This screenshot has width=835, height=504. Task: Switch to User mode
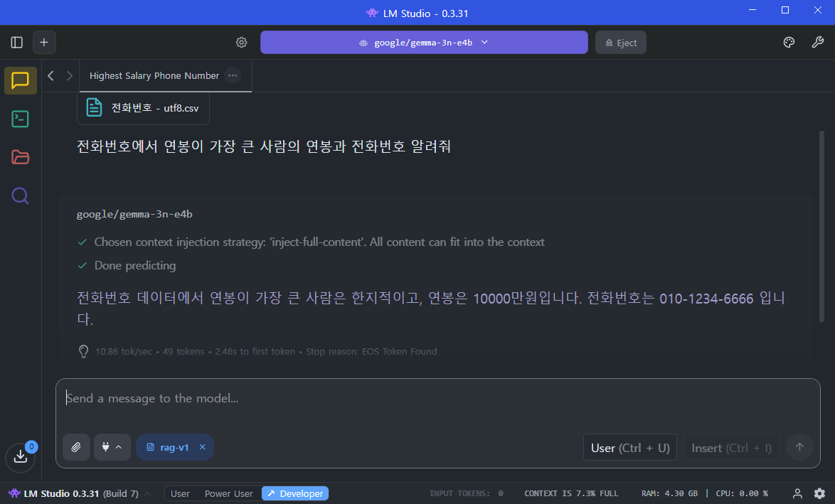(x=180, y=493)
